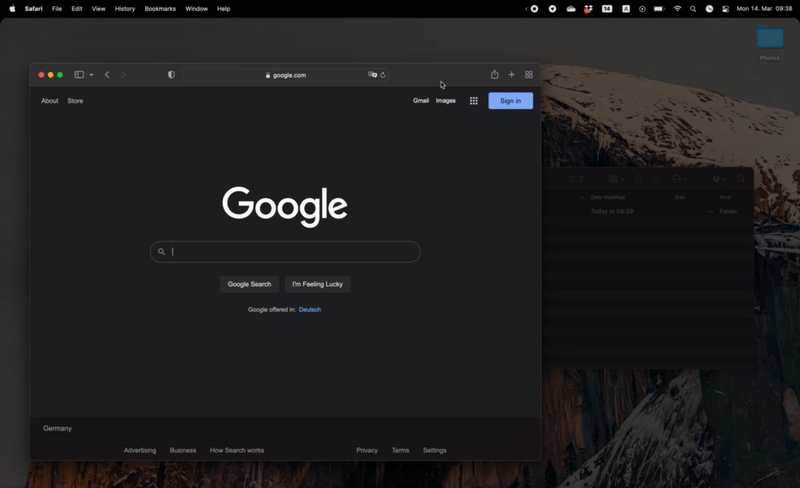
Task: Focus the Google search box
Action: [285, 252]
